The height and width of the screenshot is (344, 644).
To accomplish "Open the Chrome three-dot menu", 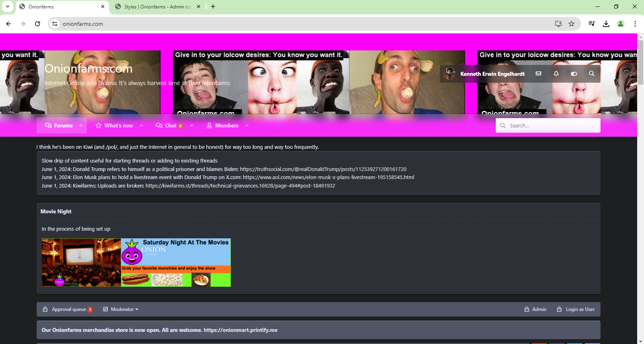I will [635, 24].
